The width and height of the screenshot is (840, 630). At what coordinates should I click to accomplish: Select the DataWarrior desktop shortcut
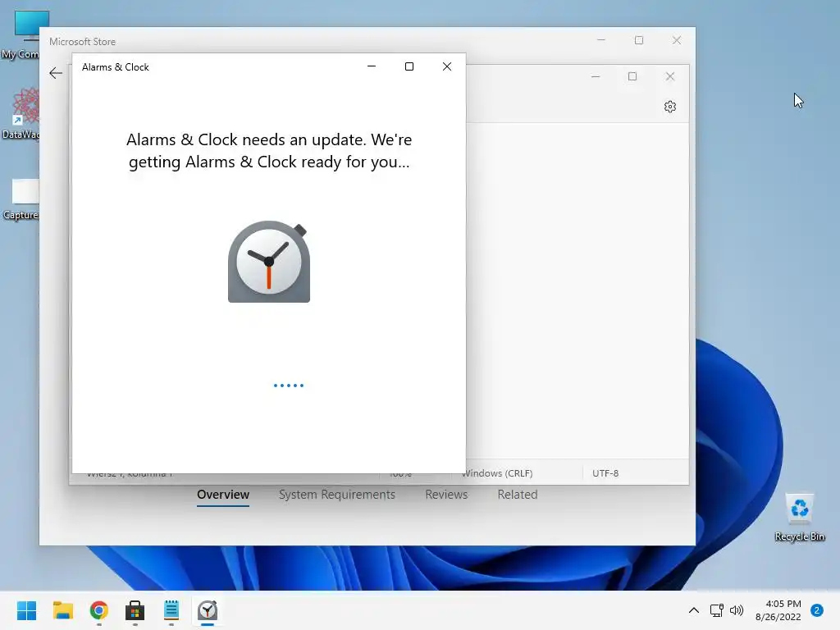click(21, 113)
